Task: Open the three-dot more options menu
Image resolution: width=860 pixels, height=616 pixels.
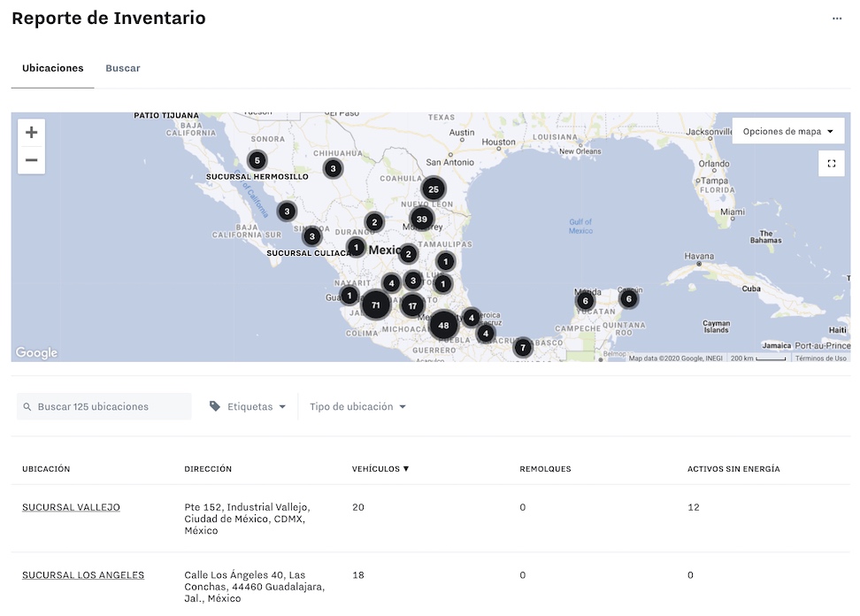Action: pos(836,18)
